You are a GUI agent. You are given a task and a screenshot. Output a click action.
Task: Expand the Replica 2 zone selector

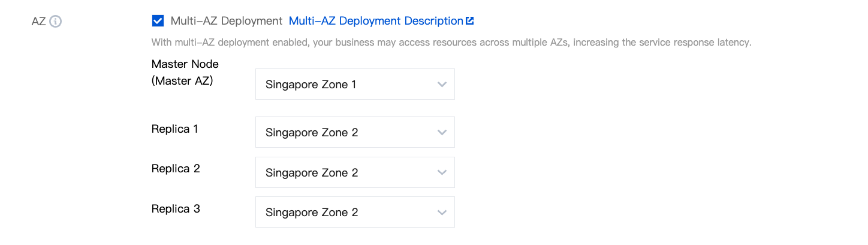coord(354,173)
